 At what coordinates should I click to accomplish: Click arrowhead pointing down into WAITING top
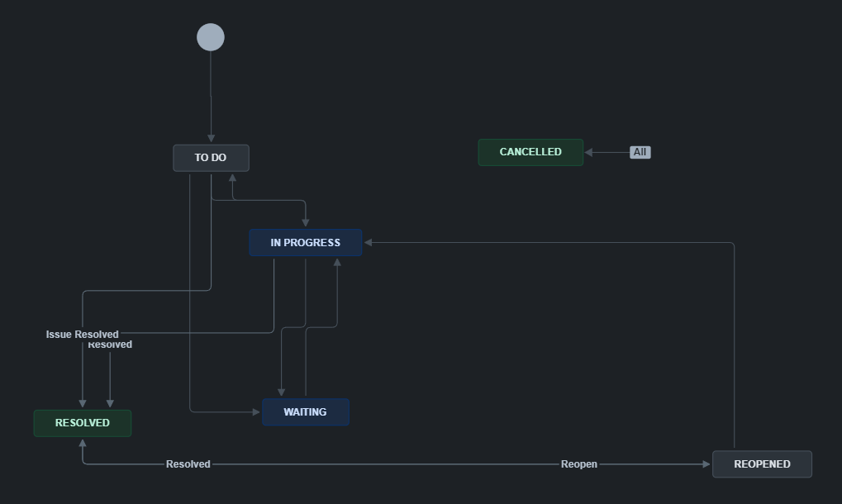pos(281,392)
